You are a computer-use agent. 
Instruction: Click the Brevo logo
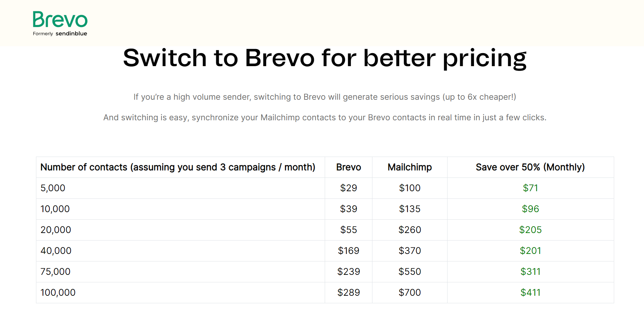coord(60,20)
